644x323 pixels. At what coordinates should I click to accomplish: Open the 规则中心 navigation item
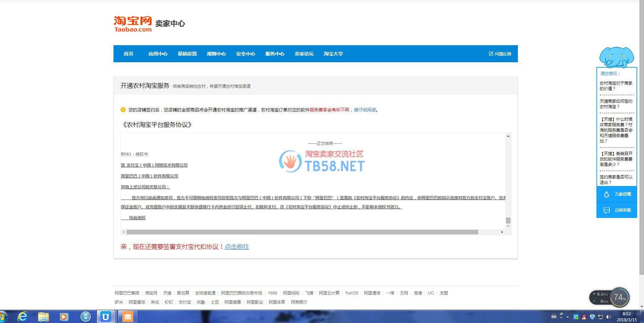pyautogui.click(x=216, y=54)
